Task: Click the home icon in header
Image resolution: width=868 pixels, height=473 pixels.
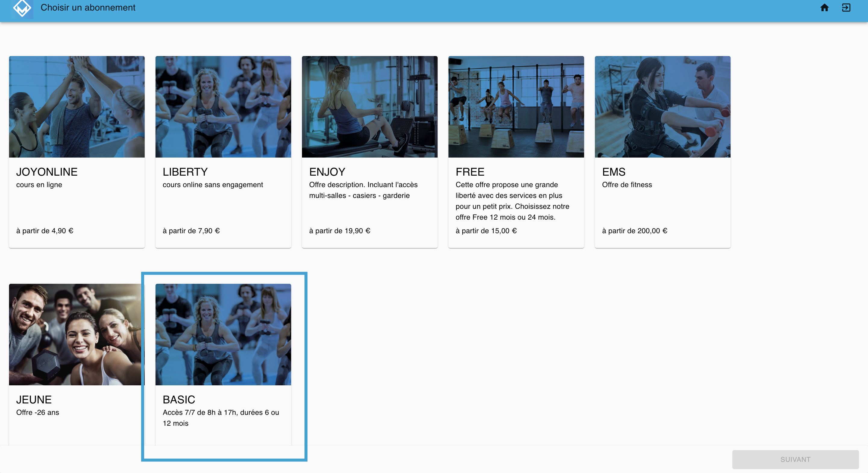Action: click(x=824, y=8)
